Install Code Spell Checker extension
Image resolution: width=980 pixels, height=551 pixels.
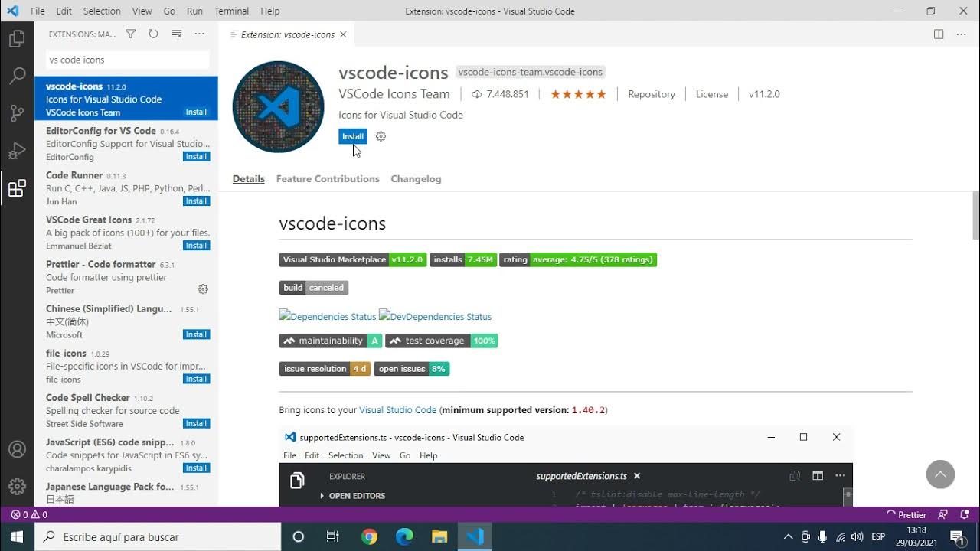[197, 423]
